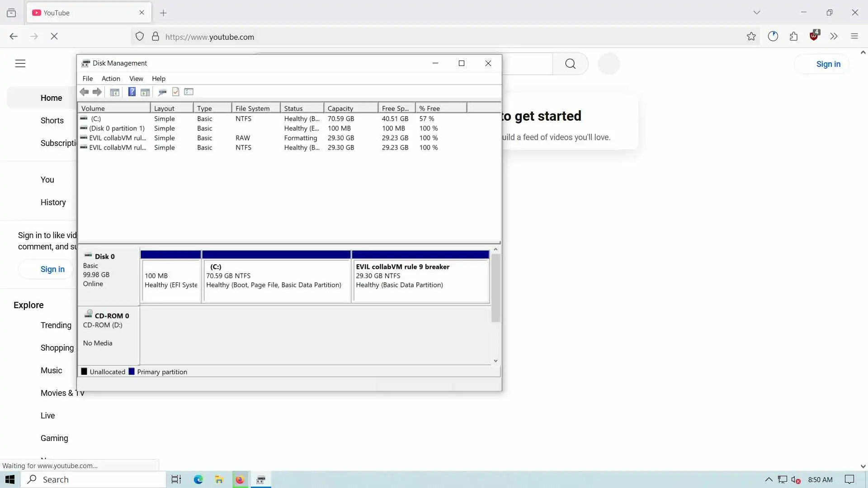Image resolution: width=868 pixels, height=488 pixels.
Task: Open the File menu in Disk Management
Action: tap(87, 79)
